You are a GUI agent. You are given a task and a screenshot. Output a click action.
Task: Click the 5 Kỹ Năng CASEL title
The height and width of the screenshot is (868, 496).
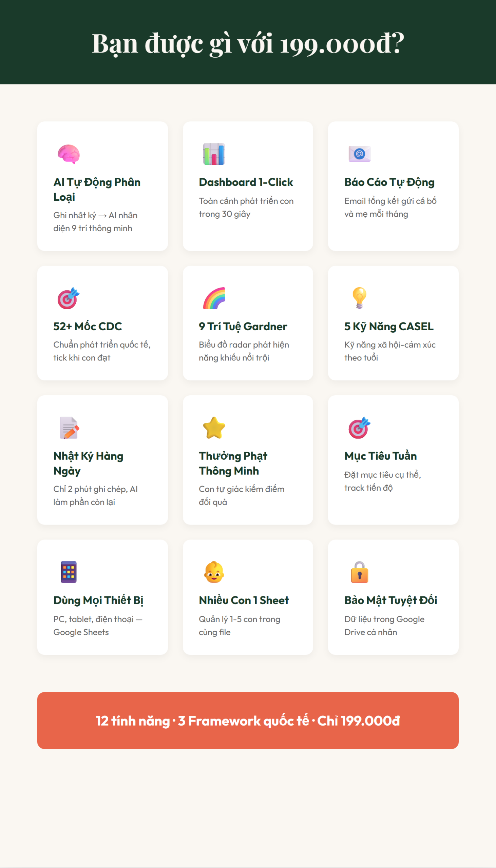click(x=389, y=327)
